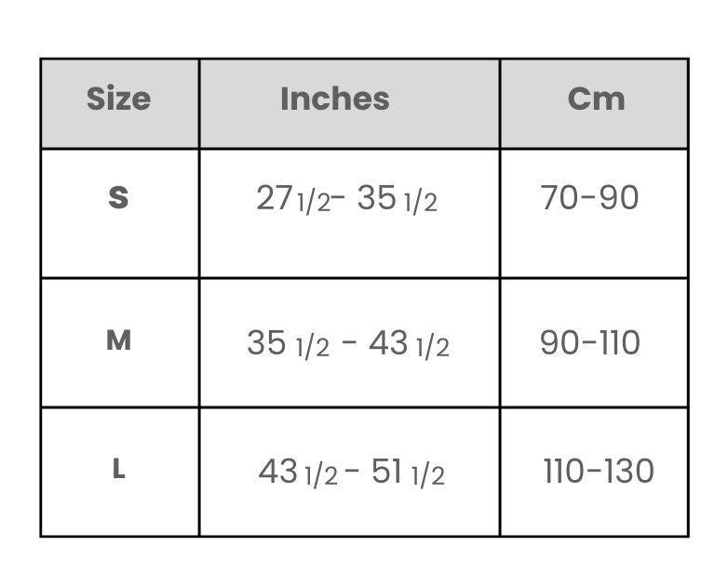
Task: Click the dash in the M inches range
Action: pos(349,343)
